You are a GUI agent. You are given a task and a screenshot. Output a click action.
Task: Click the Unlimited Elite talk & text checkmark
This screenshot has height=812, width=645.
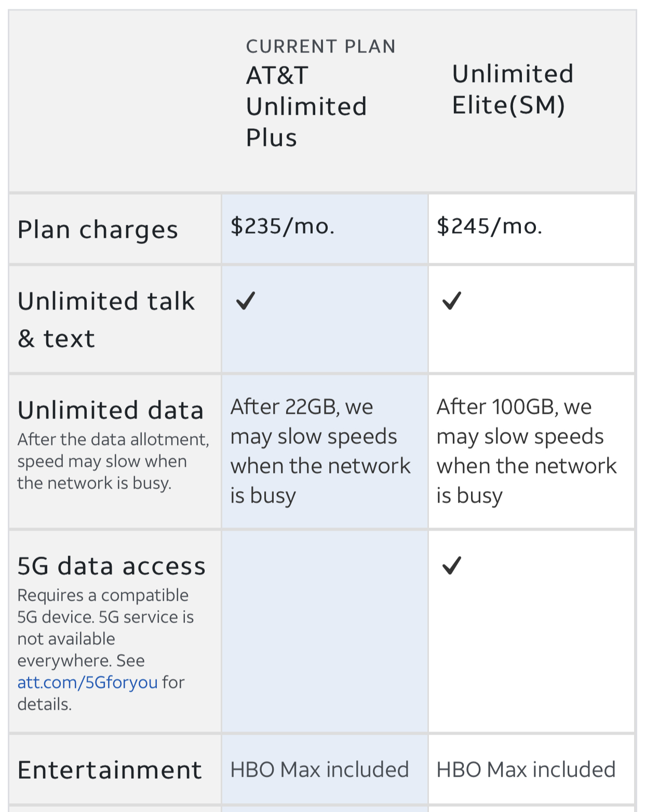452,301
